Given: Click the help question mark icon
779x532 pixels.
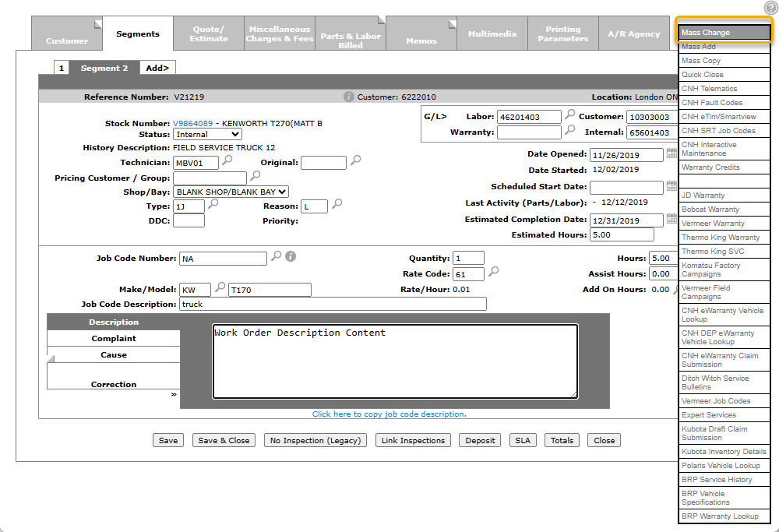Looking at the screenshot, I should (x=770, y=8).
